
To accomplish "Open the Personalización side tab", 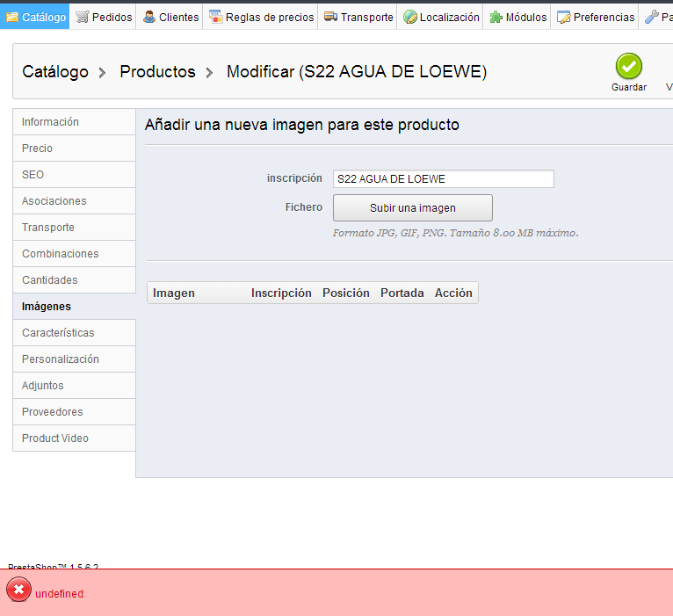I will coord(75,359).
